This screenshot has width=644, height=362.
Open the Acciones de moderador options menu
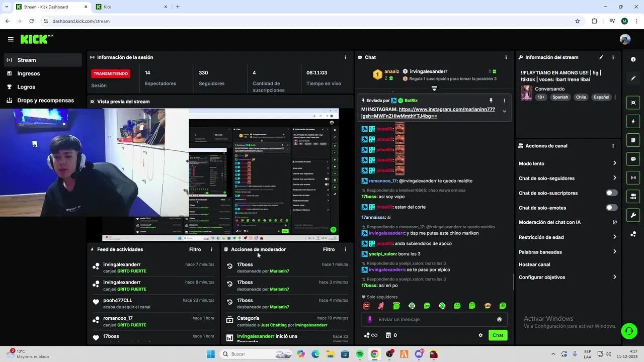pyautogui.click(x=345, y=249)
